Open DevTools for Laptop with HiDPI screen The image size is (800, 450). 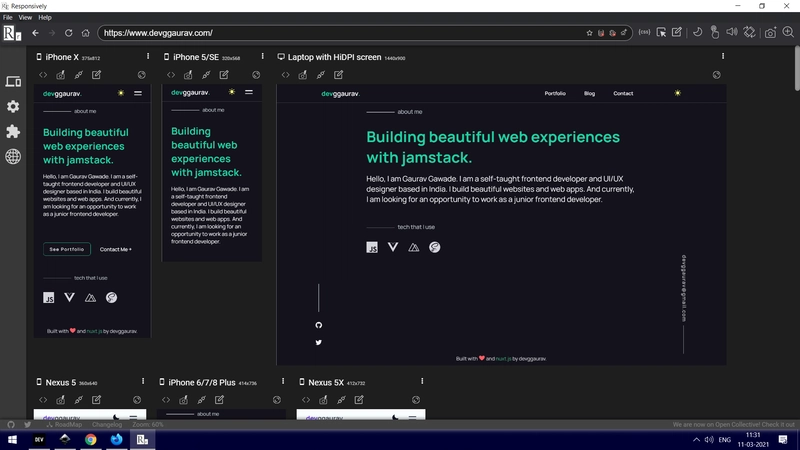(x=285, y=75)
